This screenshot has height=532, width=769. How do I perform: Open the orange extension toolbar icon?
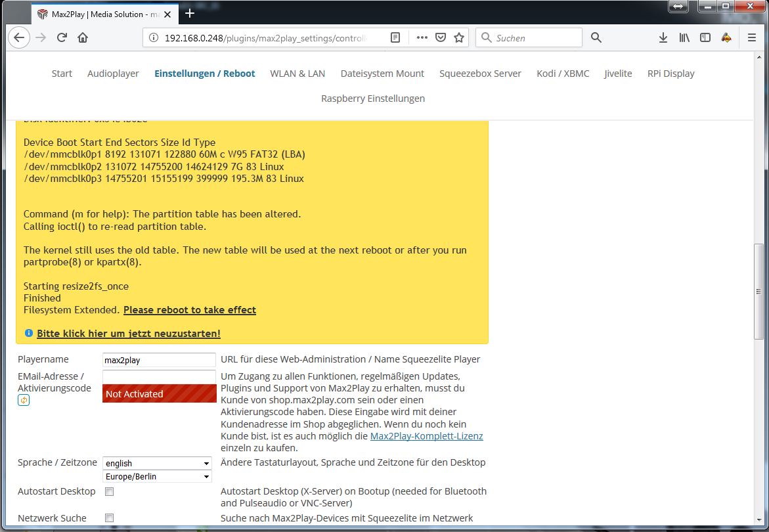tap(726, 37)
